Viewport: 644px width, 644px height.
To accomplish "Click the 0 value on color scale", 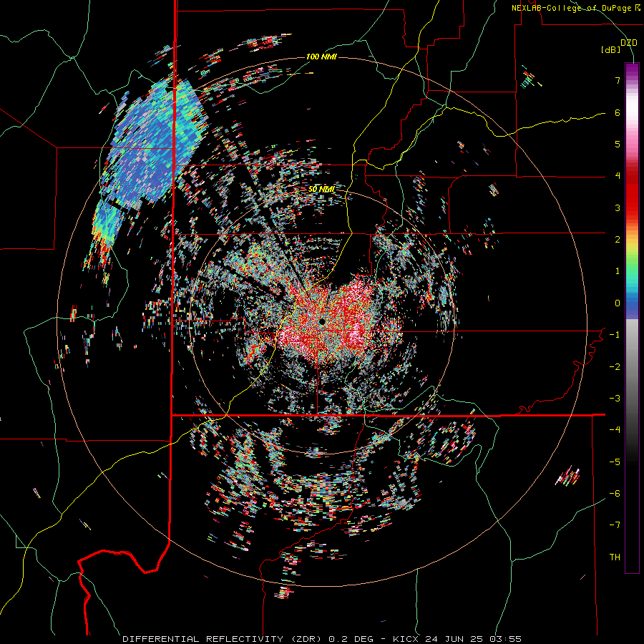I will tap(618, 303).
